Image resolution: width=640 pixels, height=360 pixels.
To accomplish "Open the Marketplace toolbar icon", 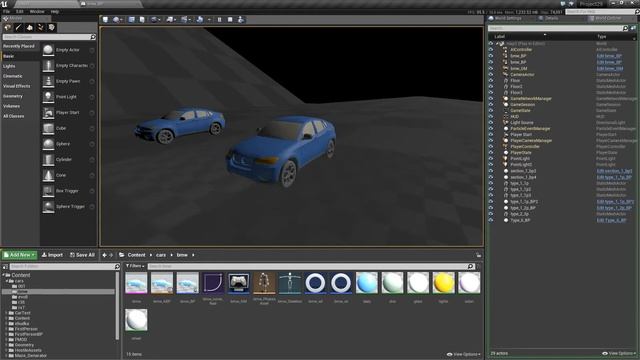I will click(x=142, y=20).
